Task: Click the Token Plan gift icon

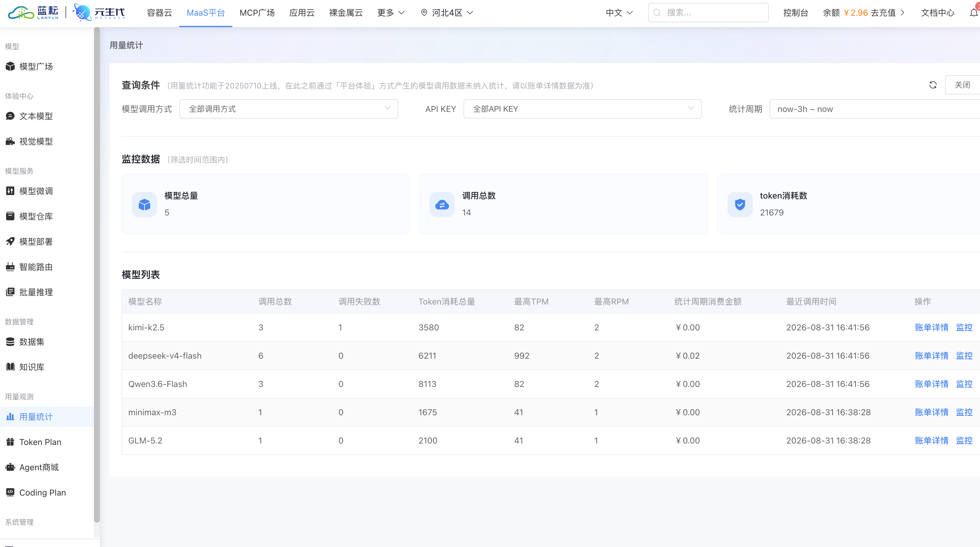Action: (10, 442)
